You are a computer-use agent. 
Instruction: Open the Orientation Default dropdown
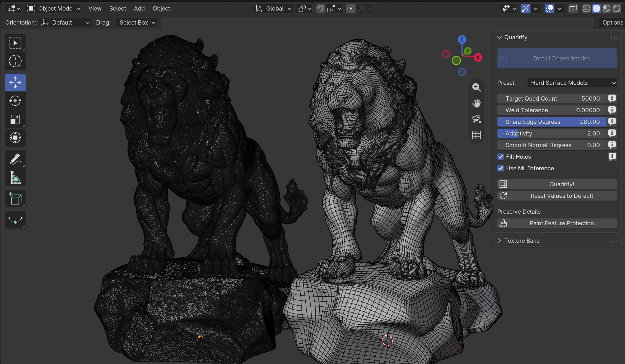click(x=65, y=22)
